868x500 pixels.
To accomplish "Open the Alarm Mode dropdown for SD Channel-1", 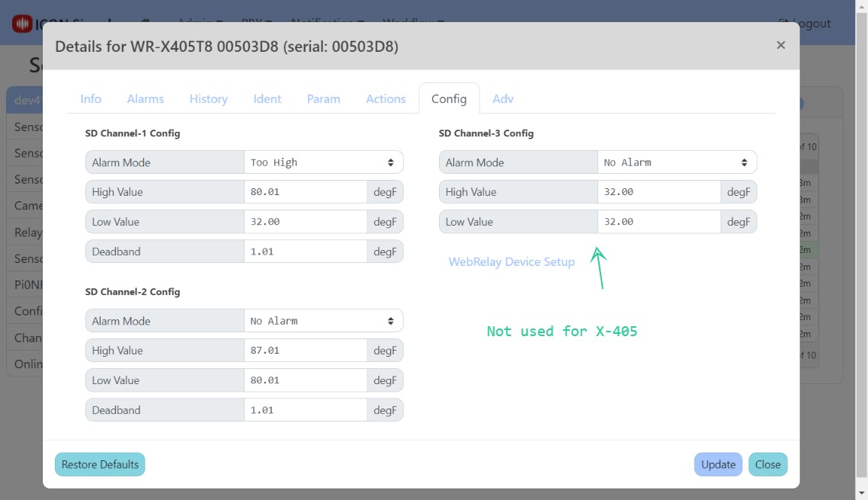I will tap(322, 162).
